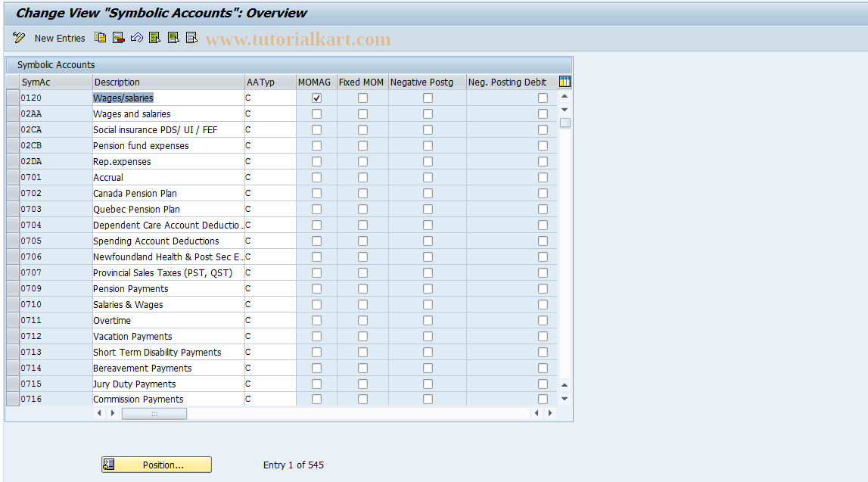Click the Pension fund expenses description field
Viewport: 868px width, 482px height.
pos(168,145)
